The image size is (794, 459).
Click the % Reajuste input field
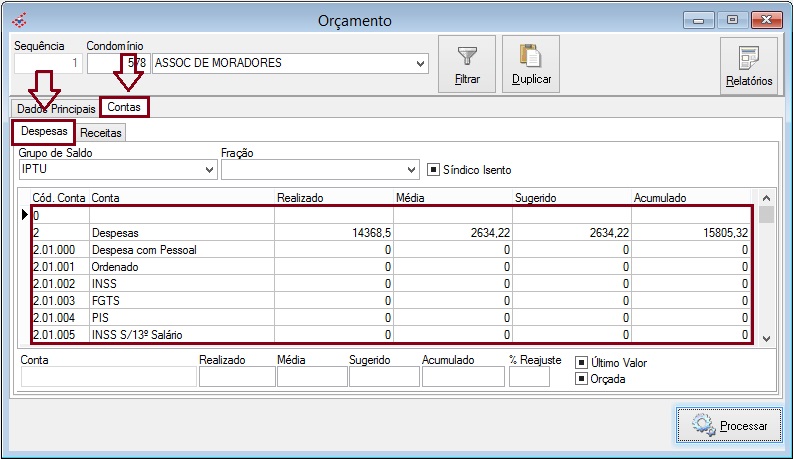528,377
